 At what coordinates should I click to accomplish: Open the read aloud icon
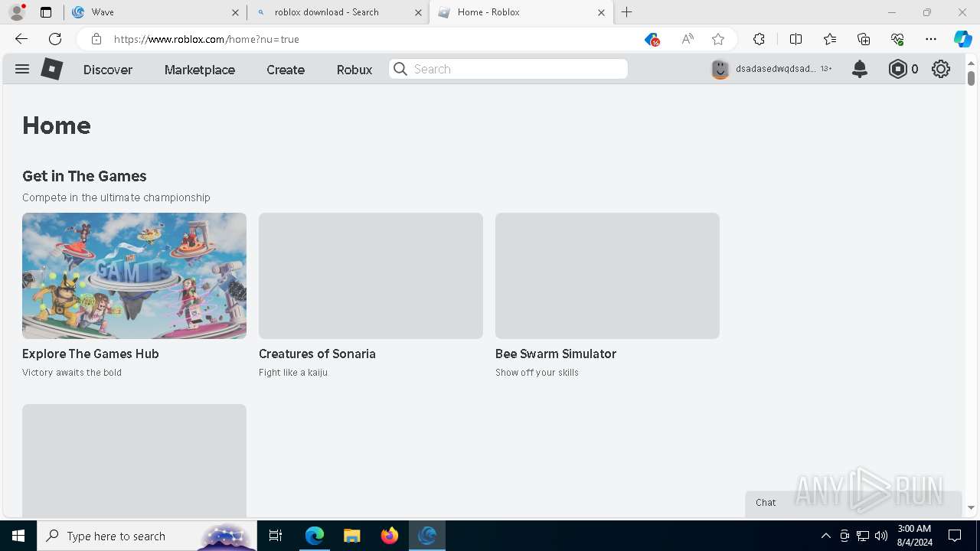(x=688, y=39)
